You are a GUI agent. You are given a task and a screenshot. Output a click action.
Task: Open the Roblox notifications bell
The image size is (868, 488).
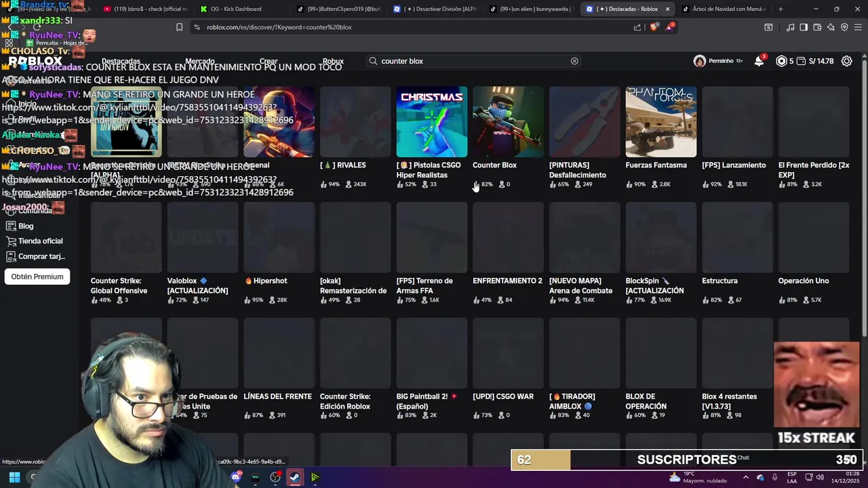click(759, 61)
